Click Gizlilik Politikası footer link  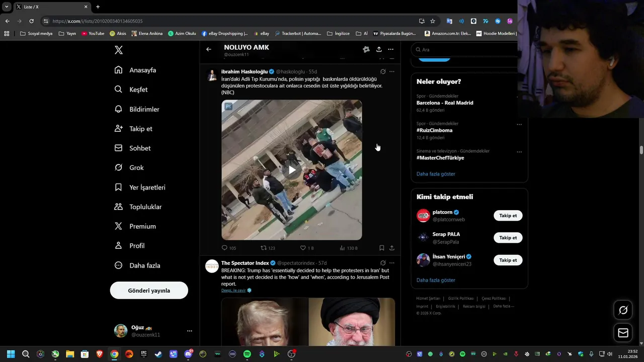461,299
